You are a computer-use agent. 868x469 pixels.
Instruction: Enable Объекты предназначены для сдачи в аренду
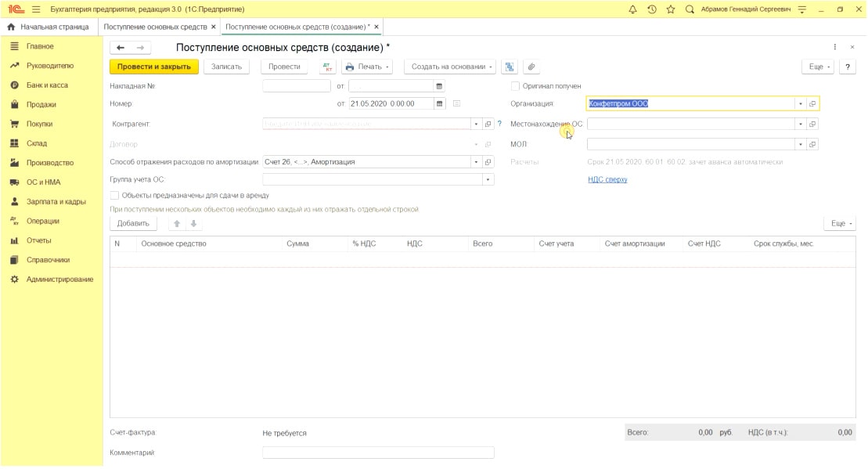[114, 196]
